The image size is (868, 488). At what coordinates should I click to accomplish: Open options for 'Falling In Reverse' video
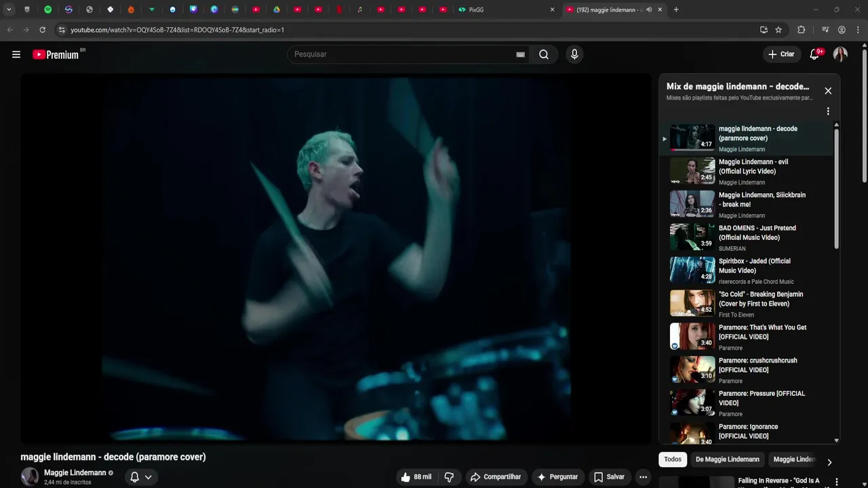(x=836, y=482)
